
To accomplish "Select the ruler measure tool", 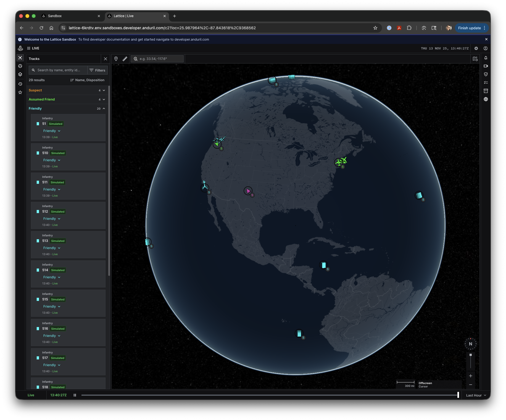I will pos(125,59).
